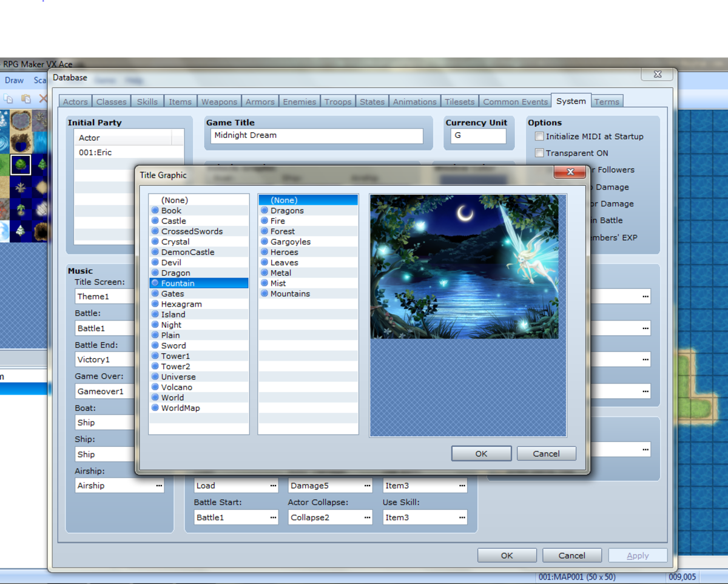Confirm Title Graphic with OK
This screenshot has width=728, height=584.
tap(481, 453)
